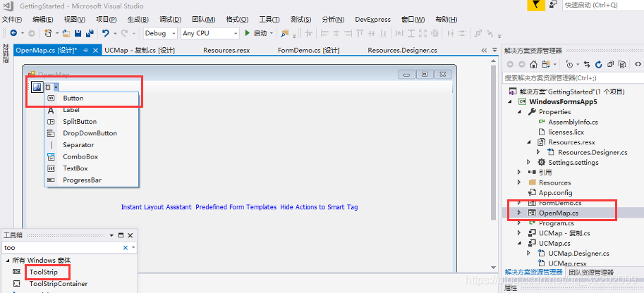Expand the Settings.settings node
Image resolution: width=644 pixels, height=293 pixels.
coord(528,162)
